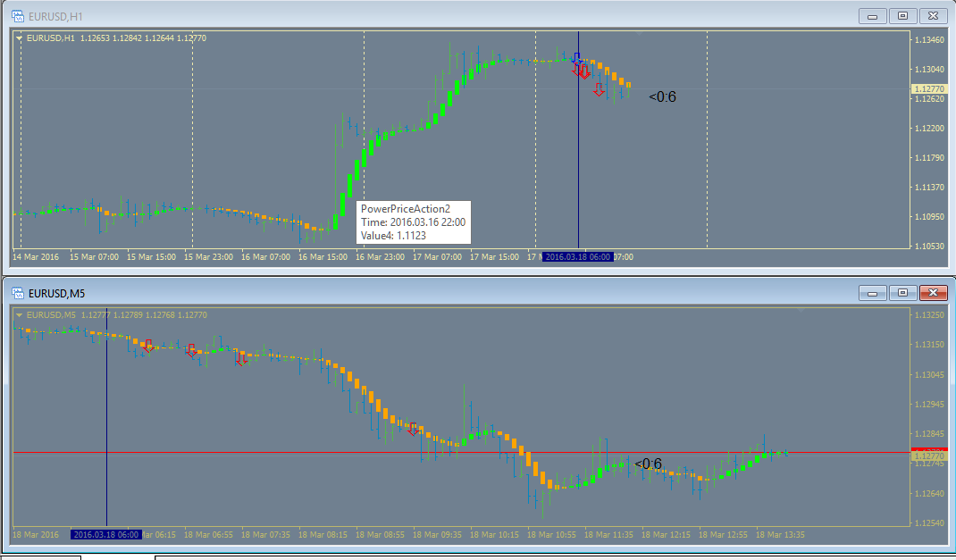Click the 1.13250 price on the M5 scale
956x560 pixels.
[x=929, y=315]
